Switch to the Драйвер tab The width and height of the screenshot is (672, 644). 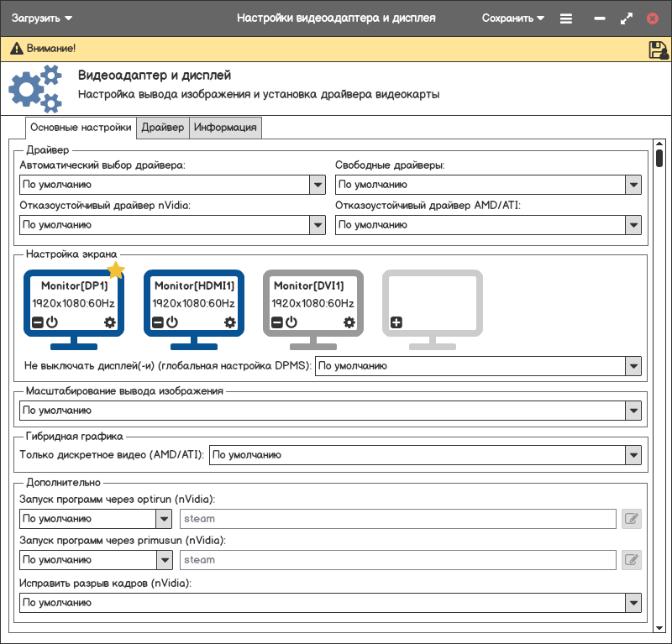(x=162, y=128)
